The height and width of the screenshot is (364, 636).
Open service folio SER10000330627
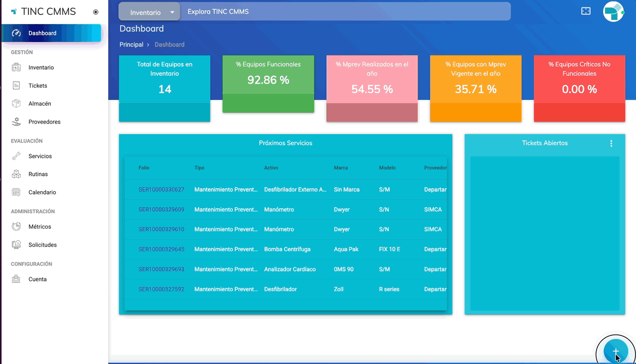point(161,190)
